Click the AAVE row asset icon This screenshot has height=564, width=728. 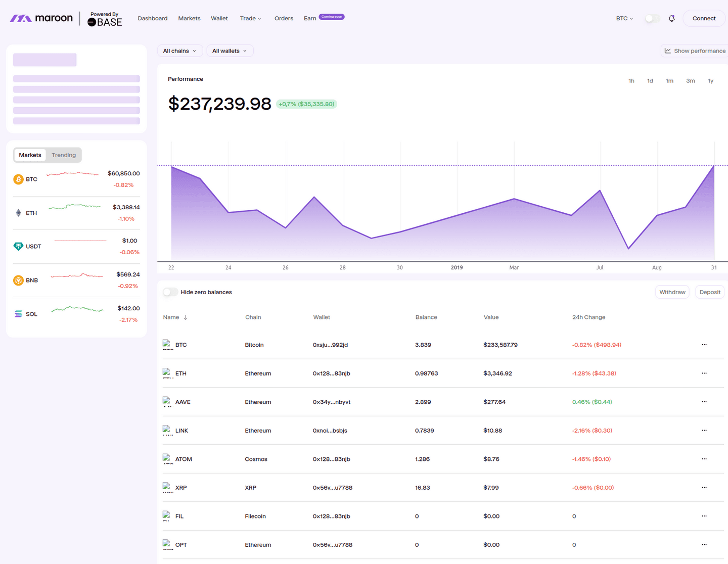coord(167,402)
